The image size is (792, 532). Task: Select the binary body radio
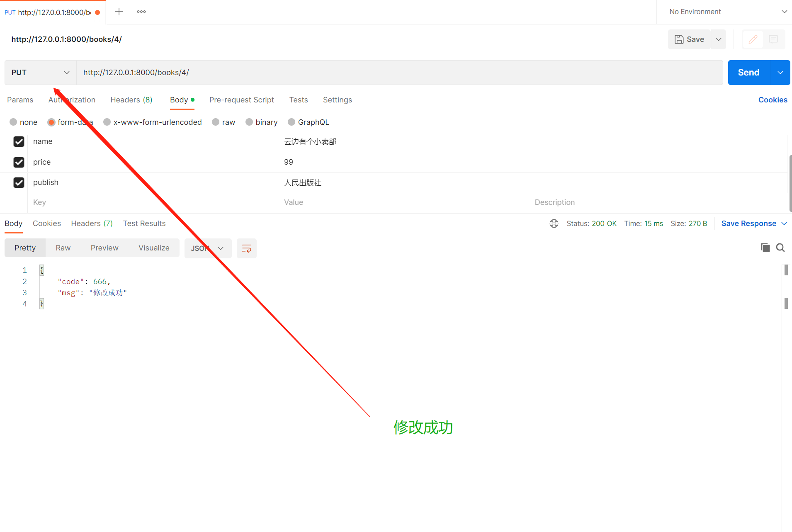249,122
